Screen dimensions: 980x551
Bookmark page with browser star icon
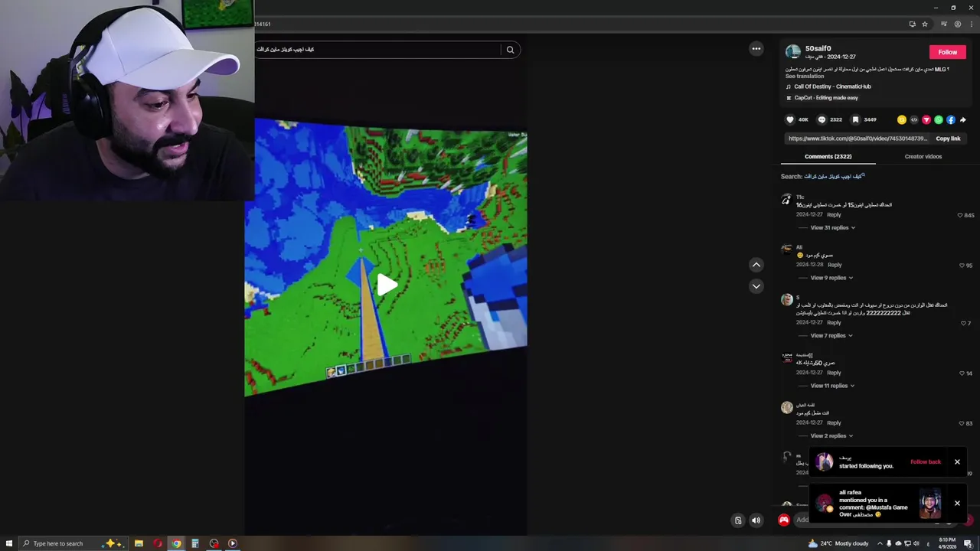925,24
